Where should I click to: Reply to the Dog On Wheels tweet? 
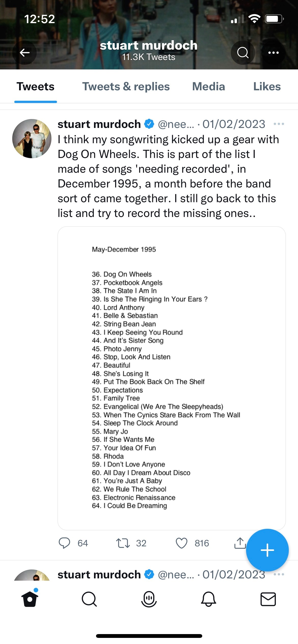pos(64,543)
